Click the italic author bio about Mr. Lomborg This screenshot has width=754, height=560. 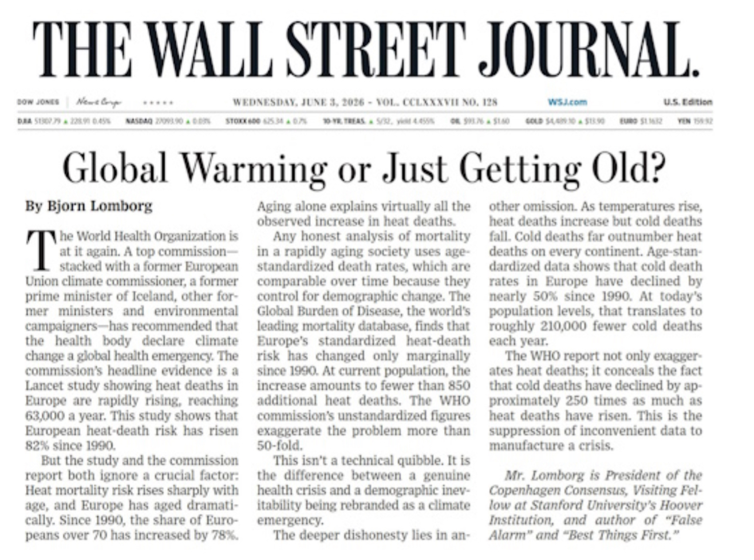[x=595, y=505]
